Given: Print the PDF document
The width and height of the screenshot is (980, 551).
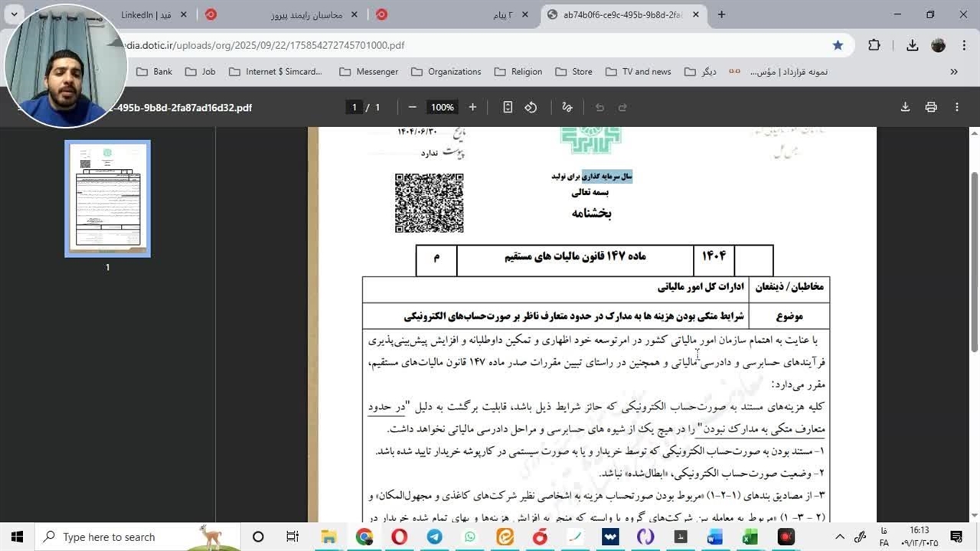Looking at the screenshot, I should tap(931, 107).
